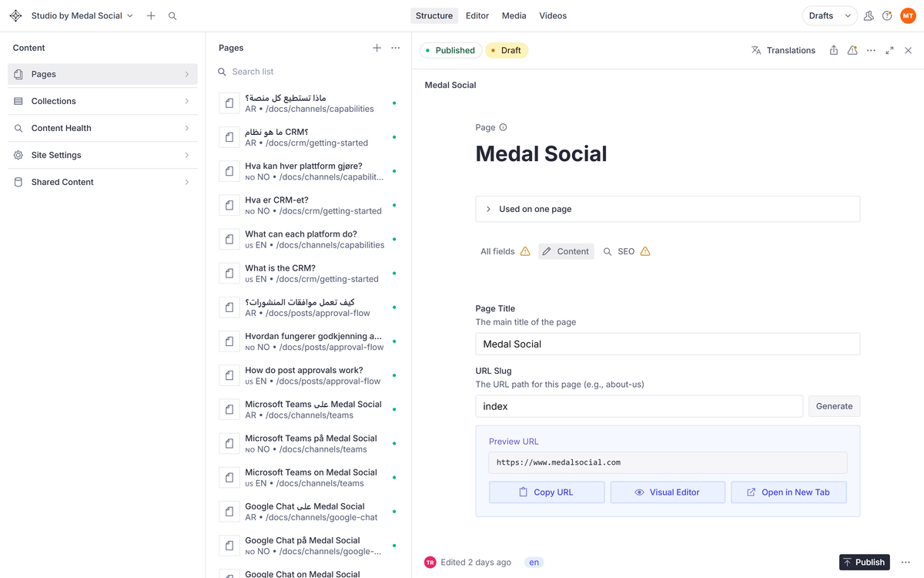Select the Draft version chip
Screen dimensions: 924x578
tap(507, 50)
